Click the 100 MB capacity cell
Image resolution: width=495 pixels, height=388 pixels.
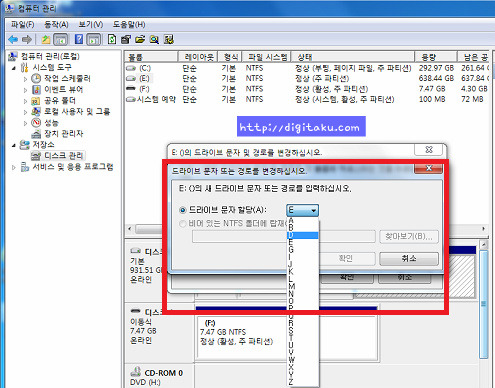(x=432, y=99)
